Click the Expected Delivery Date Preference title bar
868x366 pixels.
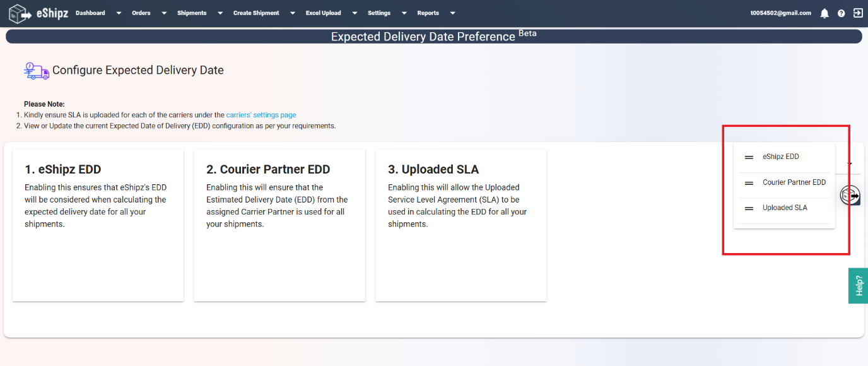point(434,36)
